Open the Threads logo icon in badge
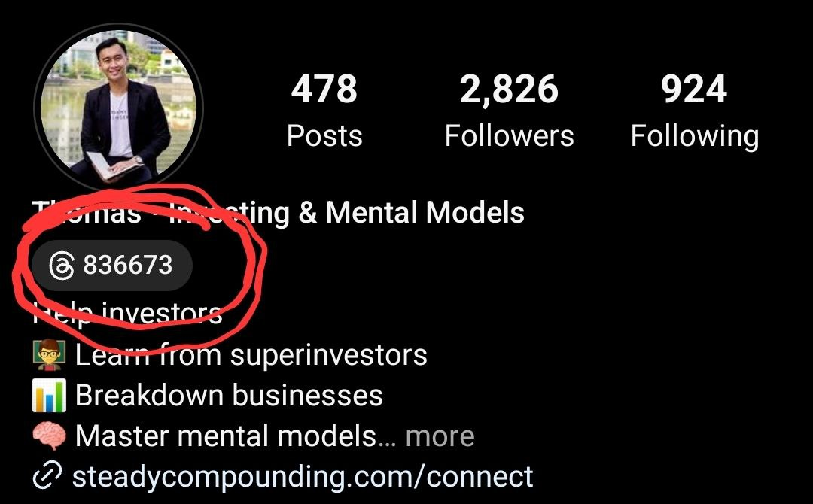The width and height of the screenshot is (813, 504). click(x=62, y=266)
